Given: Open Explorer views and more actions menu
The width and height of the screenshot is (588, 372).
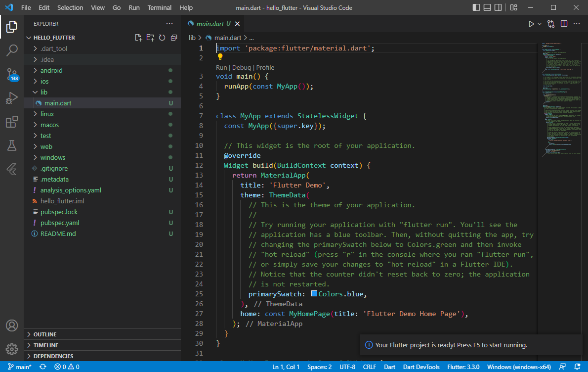Looking at the screenshot, I should pos(169,24).
